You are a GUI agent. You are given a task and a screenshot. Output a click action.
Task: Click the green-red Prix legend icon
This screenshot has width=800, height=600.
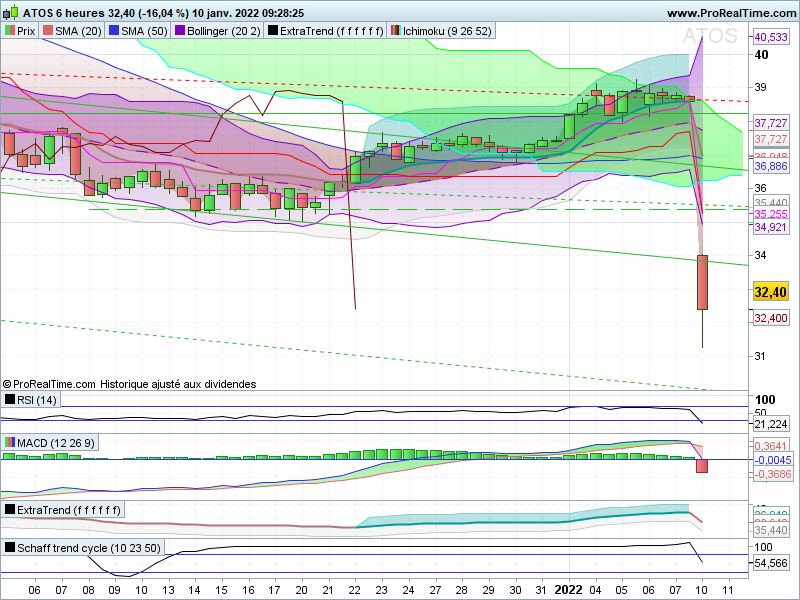[10, 31]
